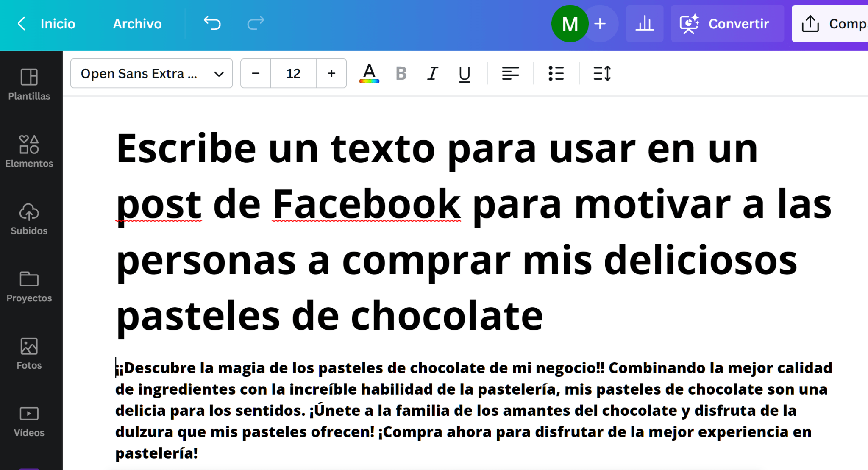Screen dimensions: 868x470
Task: Click the closing word 'pastelería!' in the paragraph
Action: pos(156,453)
